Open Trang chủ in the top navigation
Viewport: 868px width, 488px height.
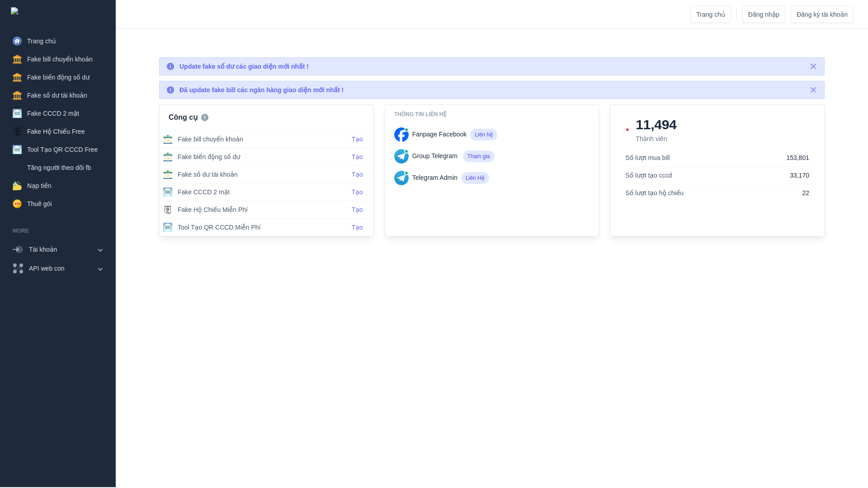point(711,14)
